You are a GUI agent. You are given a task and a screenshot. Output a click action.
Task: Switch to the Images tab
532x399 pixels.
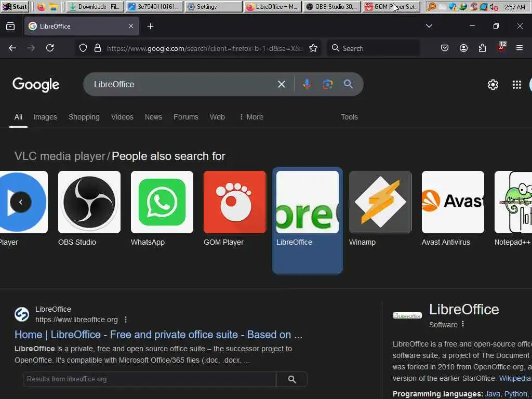pyautogui.click(x=45, y=117)
